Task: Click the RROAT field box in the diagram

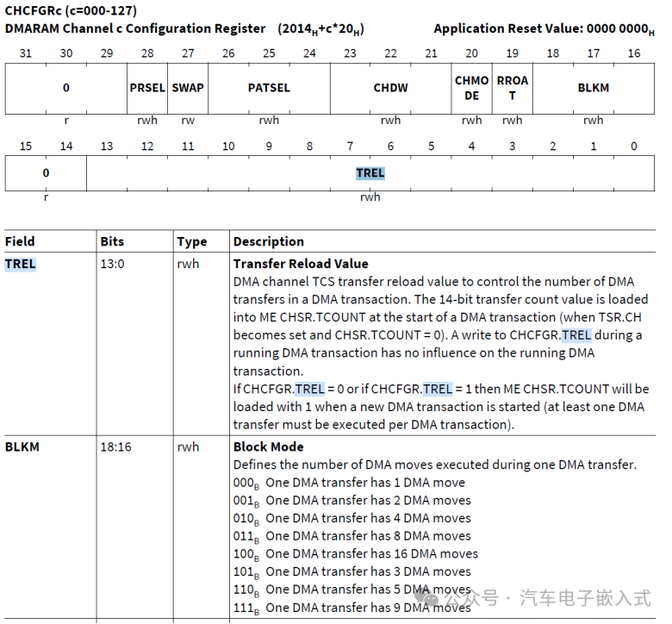Action: [x=513, y=88]
